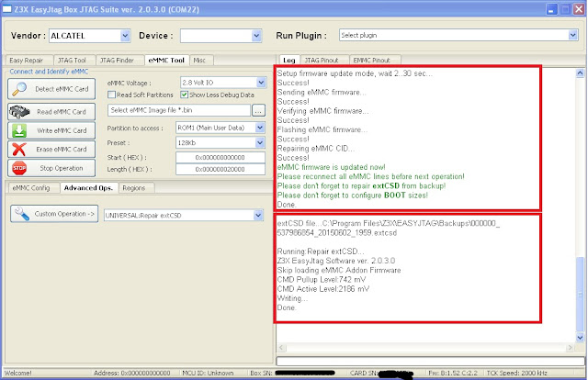Viewport: 588px width, 380px height.
Task: Run the Custom Operation button
Action: pos(54,214)
